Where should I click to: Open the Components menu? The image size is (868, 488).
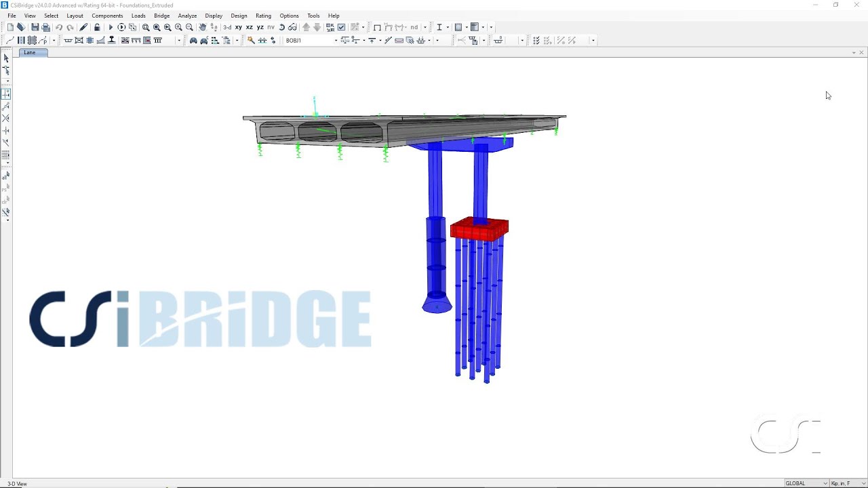click(x=107, y=16)
